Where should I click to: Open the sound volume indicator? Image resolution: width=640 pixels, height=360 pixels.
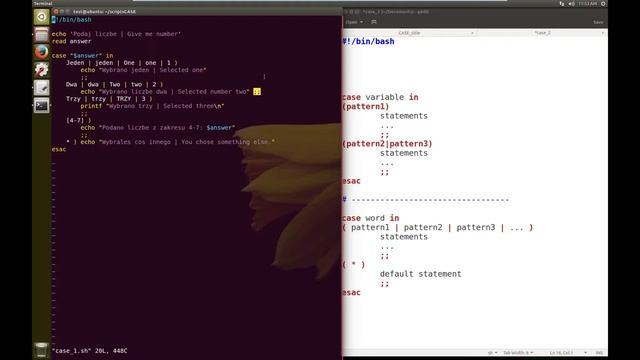pyautogui.click(x=571, y=3)
